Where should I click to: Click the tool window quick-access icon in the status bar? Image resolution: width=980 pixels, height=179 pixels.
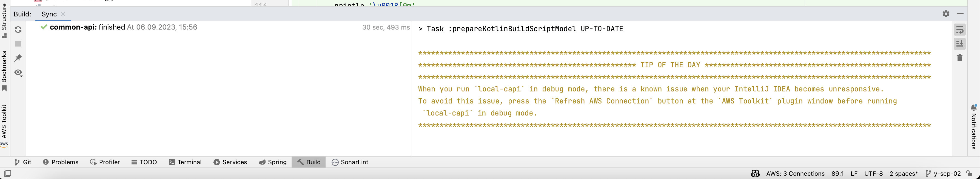8,174
